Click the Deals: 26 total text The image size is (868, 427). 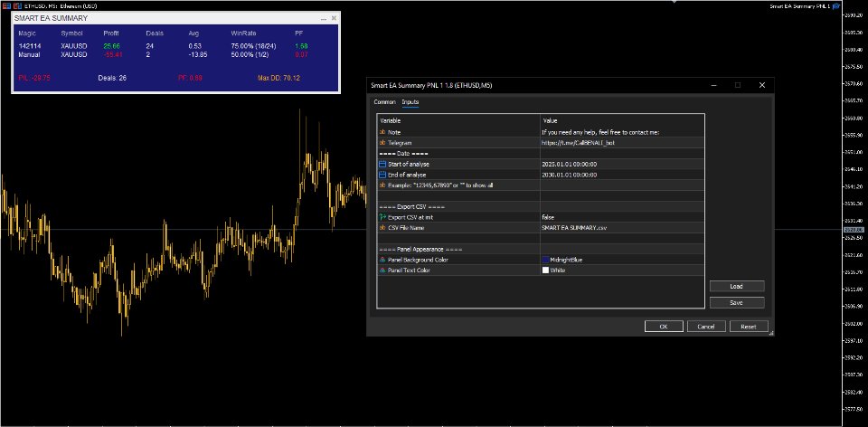click(x=112, y=78)
